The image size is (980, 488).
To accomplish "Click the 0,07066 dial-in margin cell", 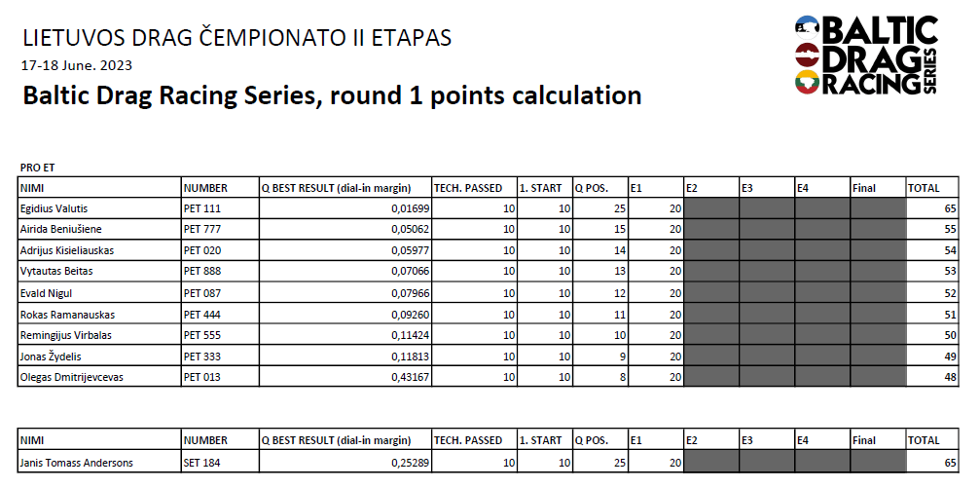I will [344, 271].
